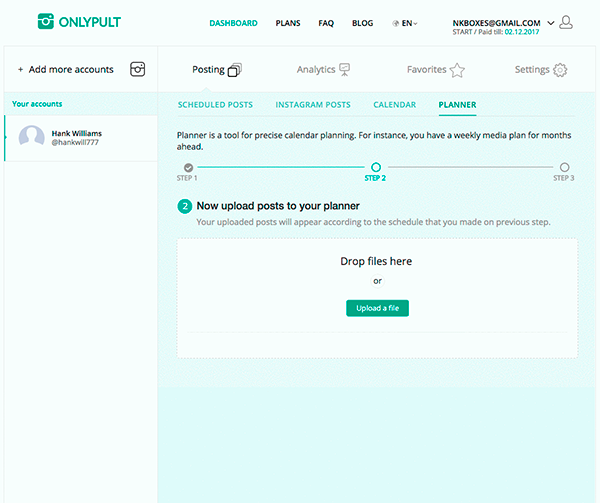
Task: Jump to the Step 3 progress marker
Action: (564, 167)
